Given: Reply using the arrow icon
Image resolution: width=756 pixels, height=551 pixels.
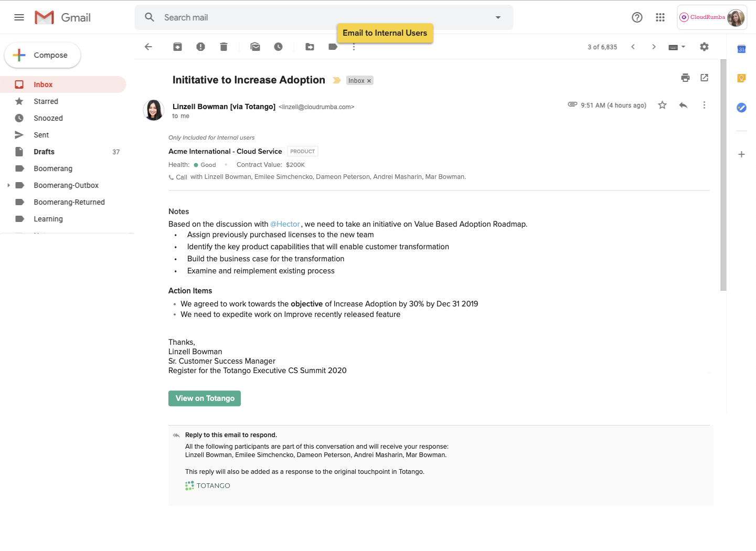Looking at the screenshot, I should click(683, 105).
